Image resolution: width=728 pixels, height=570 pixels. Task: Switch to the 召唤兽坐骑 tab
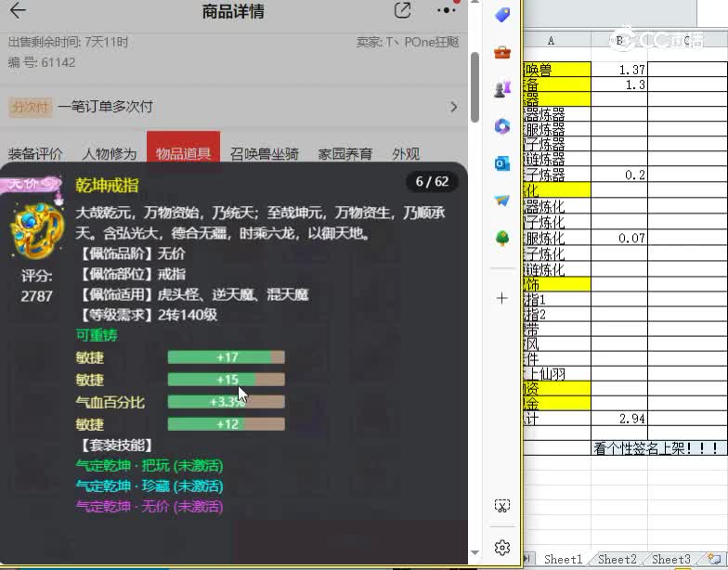[x=264, y=154]
